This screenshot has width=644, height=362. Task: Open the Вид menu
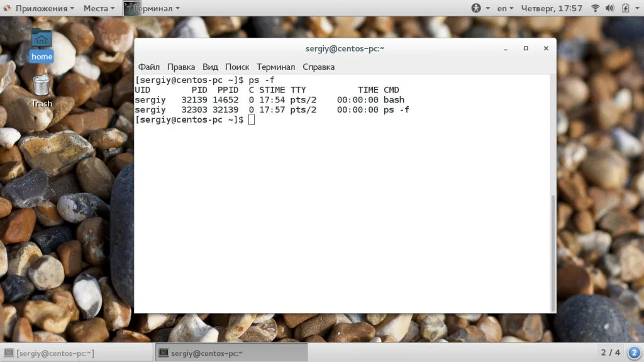(x=210, y=67)
